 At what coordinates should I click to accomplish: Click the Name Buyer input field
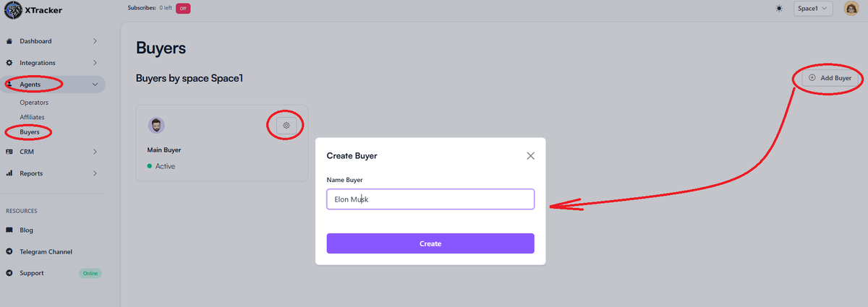point(430,199)
